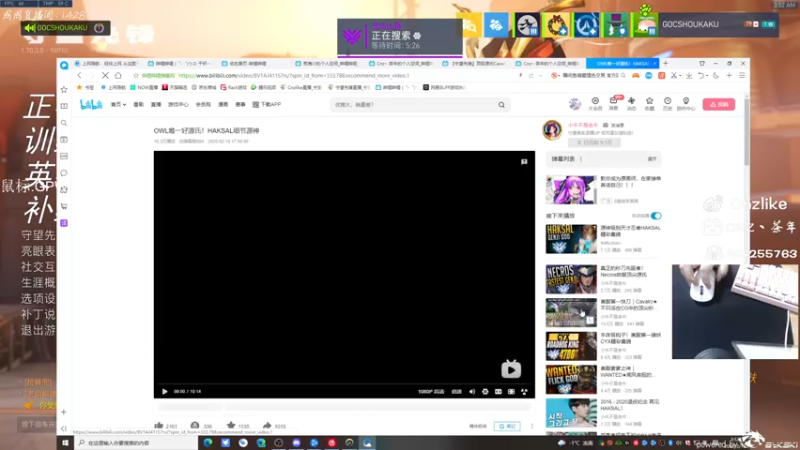Open the favorites icon in Bilibili header

tap(649, 104)
